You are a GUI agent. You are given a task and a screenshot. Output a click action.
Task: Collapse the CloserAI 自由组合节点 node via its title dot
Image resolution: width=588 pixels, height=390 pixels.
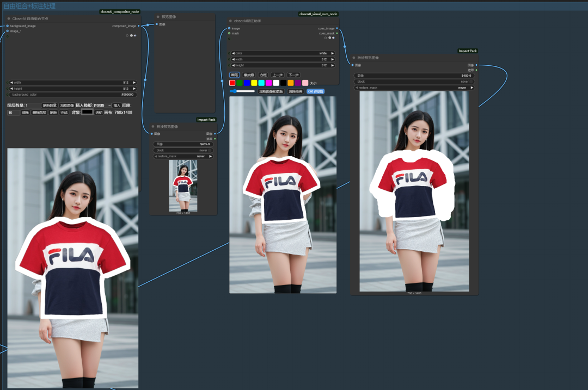point(9,18)
